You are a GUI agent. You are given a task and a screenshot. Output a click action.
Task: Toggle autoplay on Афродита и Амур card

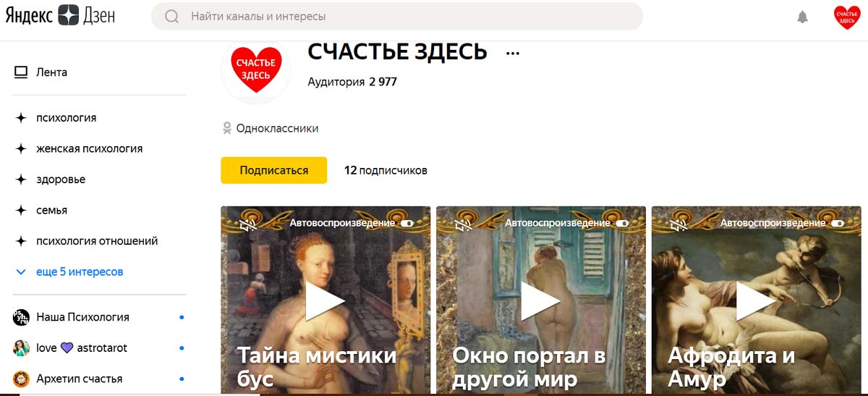[x=838, y=223]
